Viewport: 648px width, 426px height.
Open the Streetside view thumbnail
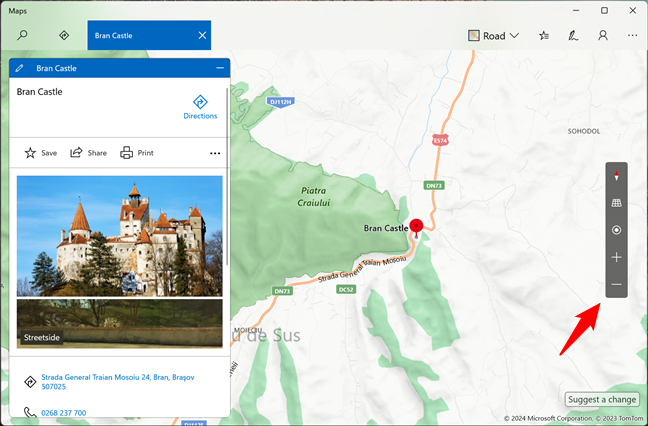click(119, 324)
